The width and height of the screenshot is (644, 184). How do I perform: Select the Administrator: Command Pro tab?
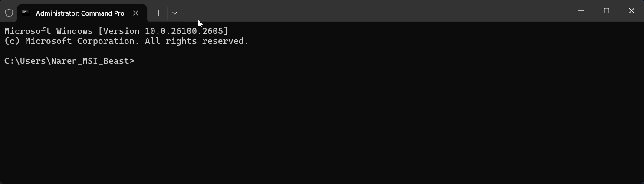[x=80, y=13]
